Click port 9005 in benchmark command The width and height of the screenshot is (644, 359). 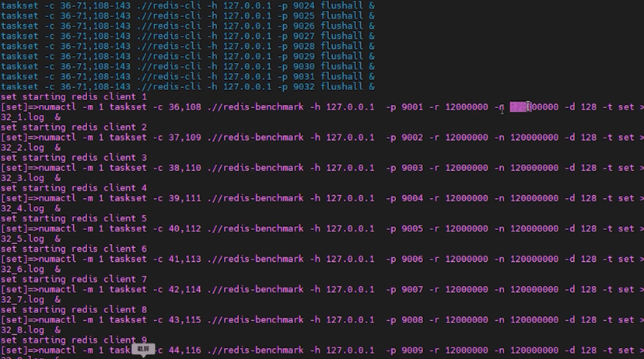(x=412, y=228)
